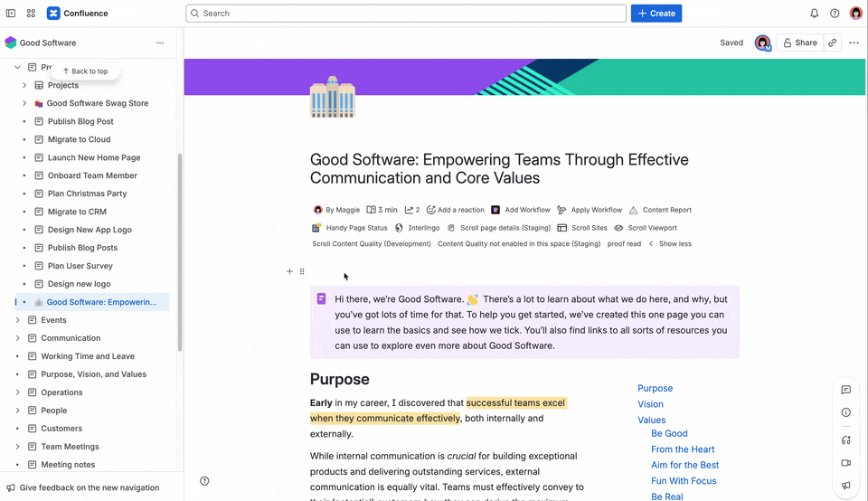Click By Maggie author link
The width and height of the screenshot is (868, 501).
pos(336,210)
